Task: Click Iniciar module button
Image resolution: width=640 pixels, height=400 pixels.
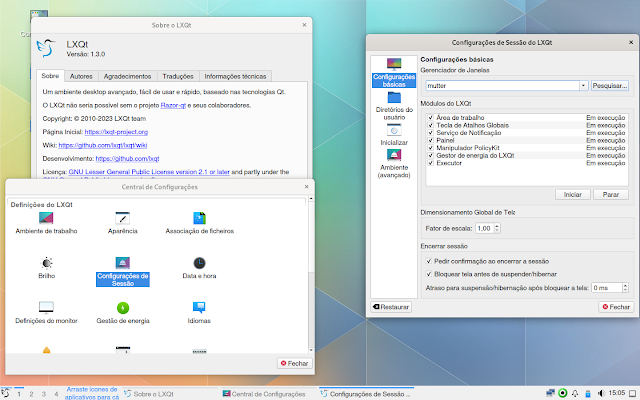Action: pos(573,195)
